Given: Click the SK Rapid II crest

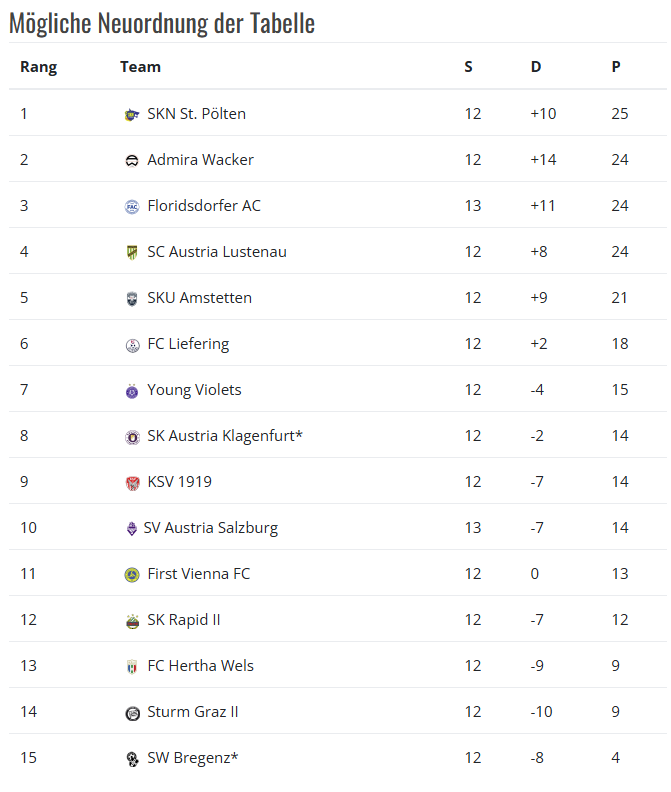Looking at the screenshot, I should 132,621.
